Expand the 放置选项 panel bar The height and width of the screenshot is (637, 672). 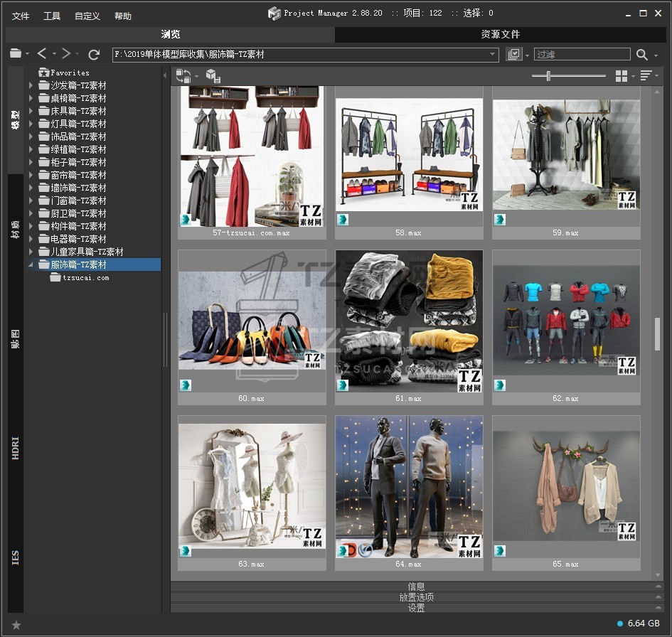(416, 597)
